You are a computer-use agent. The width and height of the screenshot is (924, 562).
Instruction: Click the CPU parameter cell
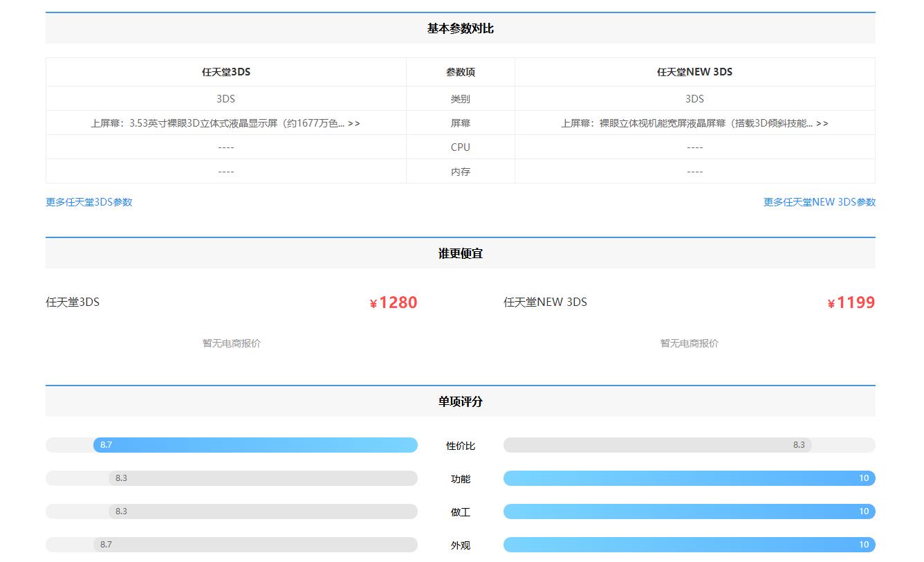[460, 147]
